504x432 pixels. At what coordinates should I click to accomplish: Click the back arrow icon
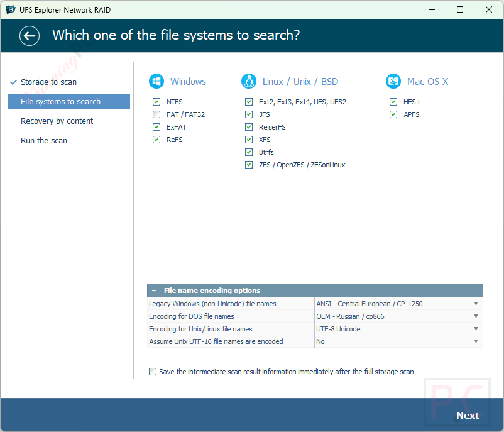coord(30,36)
